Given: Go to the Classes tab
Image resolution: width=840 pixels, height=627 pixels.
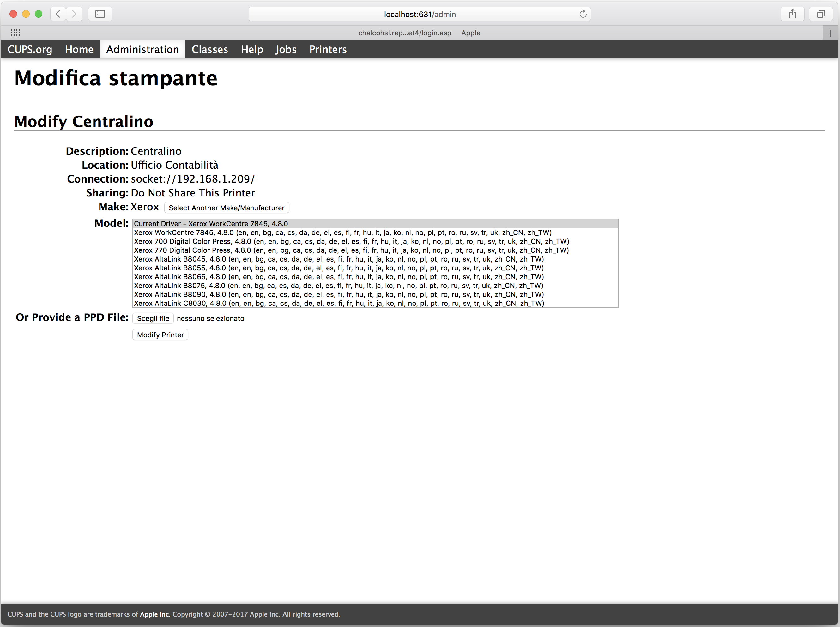Looking at the screenshot, I should pyautogui.click(x=209, y=49).
